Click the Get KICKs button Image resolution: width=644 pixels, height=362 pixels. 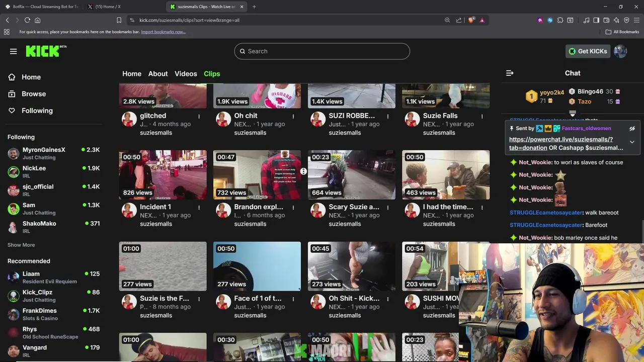pyautogui.click(x=588, y=51)
